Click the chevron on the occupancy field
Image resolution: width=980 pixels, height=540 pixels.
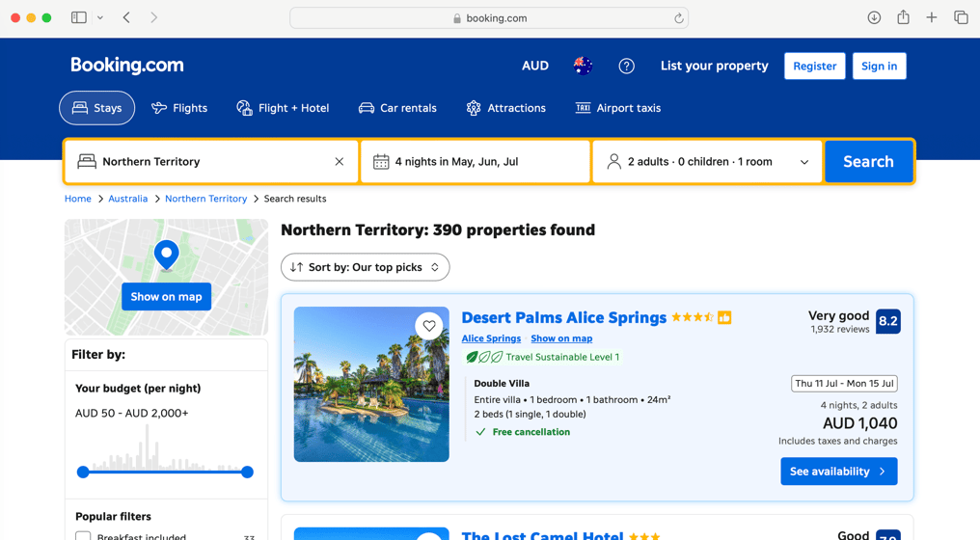tap(804, 162)
